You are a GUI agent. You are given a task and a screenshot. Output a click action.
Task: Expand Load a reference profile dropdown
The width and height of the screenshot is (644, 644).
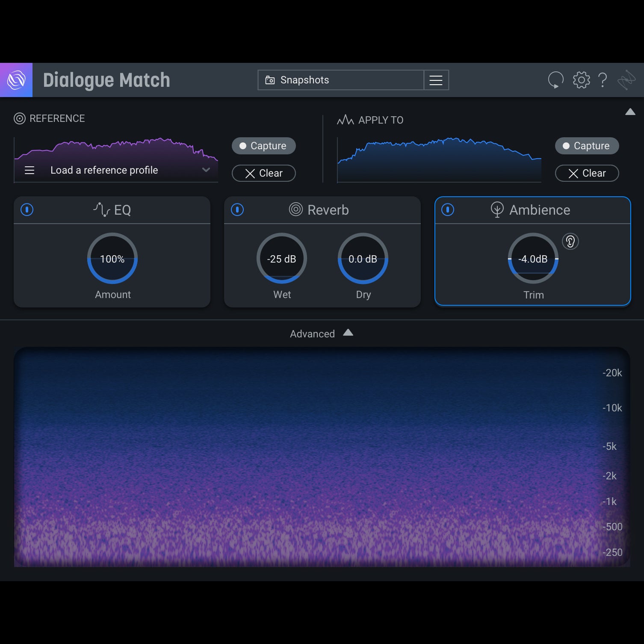pos(206,170)
